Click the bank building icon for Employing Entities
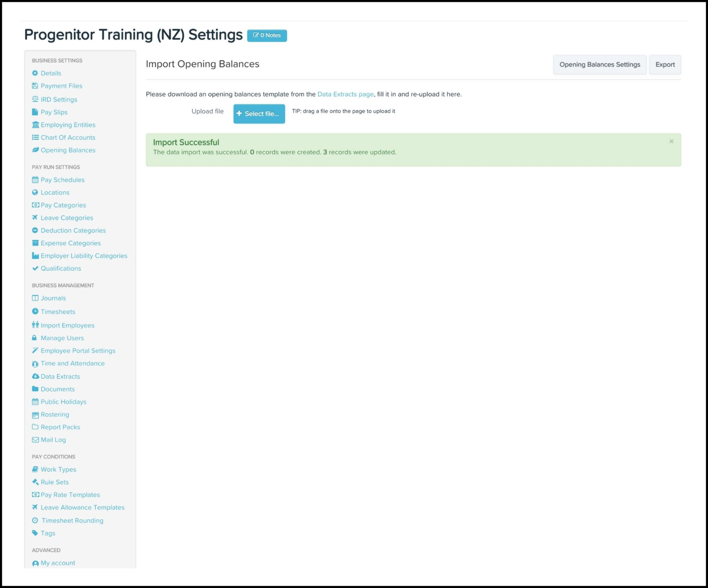Viewport: 708px width, 588px height. click(x=35, y=125)
